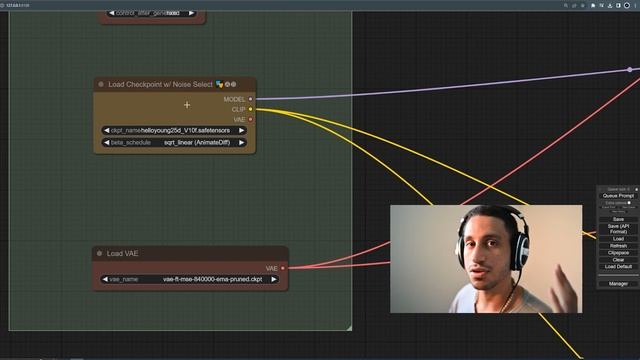
Task: Click the CLIP output port on Load Checkpoint
Action: (x=251, y=109)
